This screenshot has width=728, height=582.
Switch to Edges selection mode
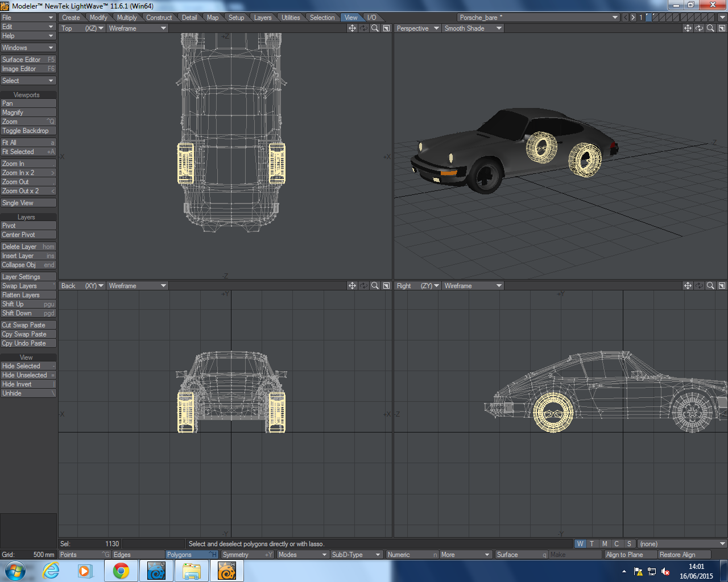[x=130, y=554]
